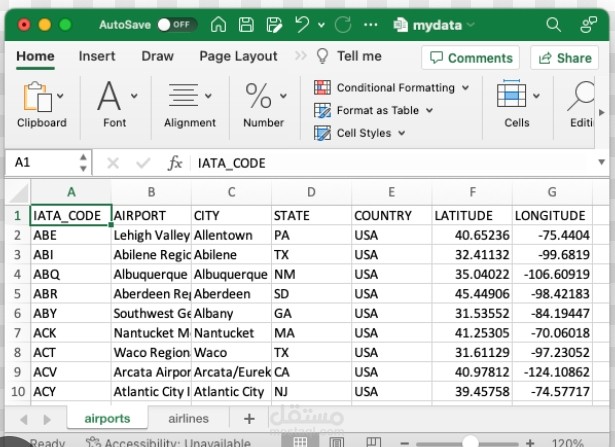Switch to Normal view in status bar

(x=300, y=442)
